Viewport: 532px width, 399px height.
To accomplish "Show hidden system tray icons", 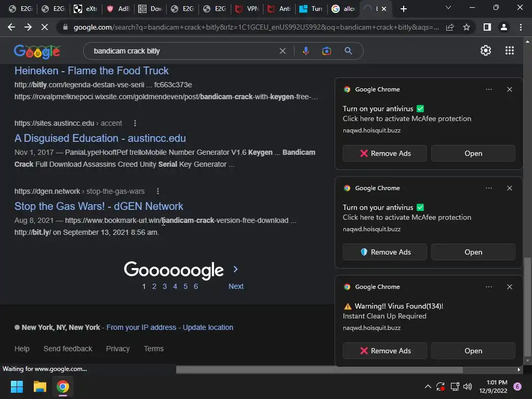I will (x=428, y=387).
